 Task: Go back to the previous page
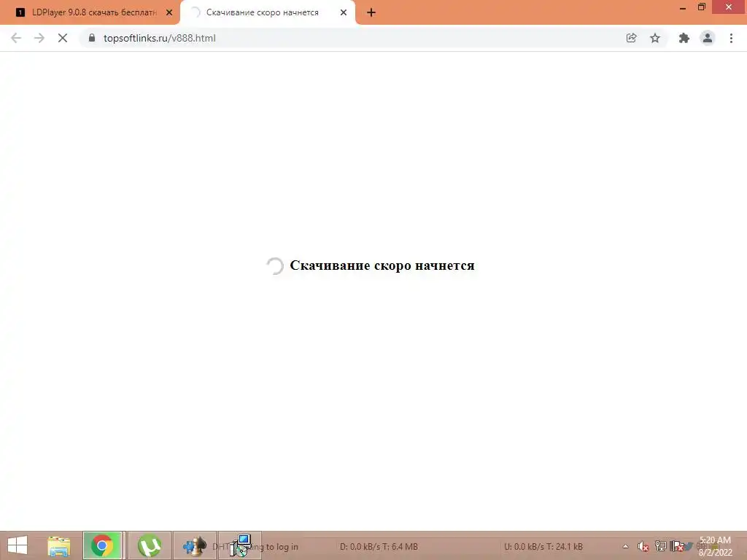(16, 38)
